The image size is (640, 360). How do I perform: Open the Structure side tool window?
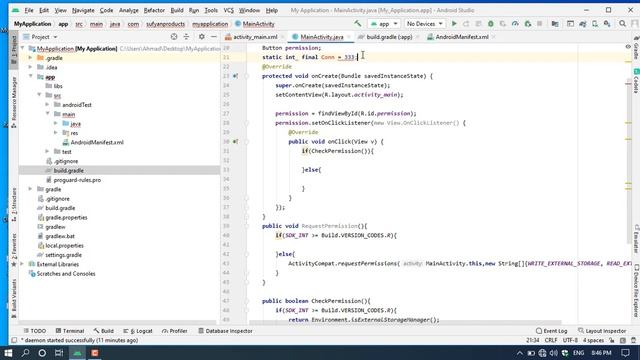pyautogui.click(x=13, y=205)
